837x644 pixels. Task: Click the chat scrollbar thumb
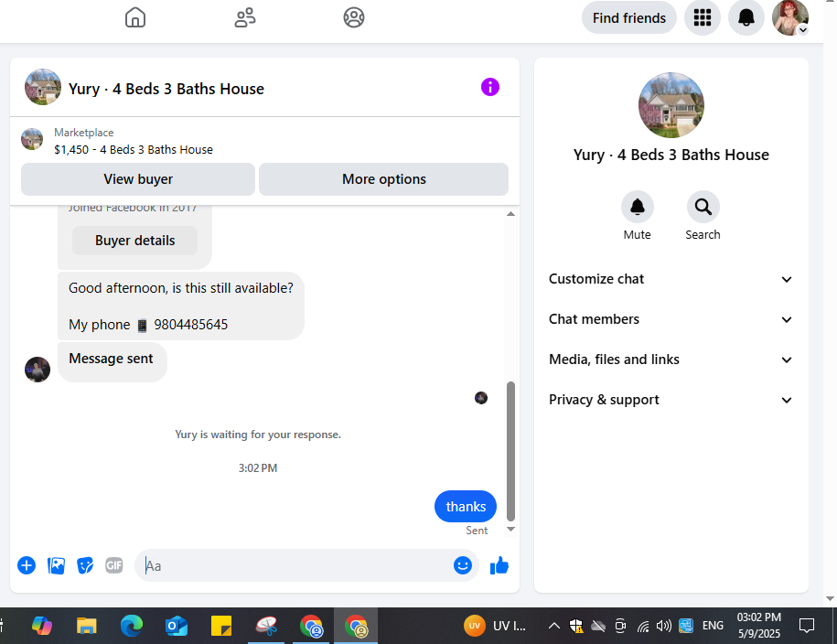tap(510, 451)
